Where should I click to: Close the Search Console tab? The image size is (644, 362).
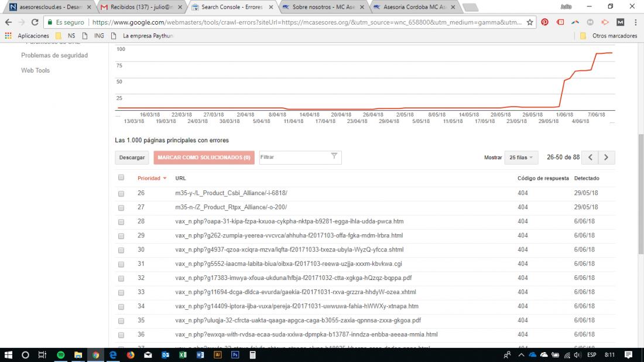tap(270, 7)
